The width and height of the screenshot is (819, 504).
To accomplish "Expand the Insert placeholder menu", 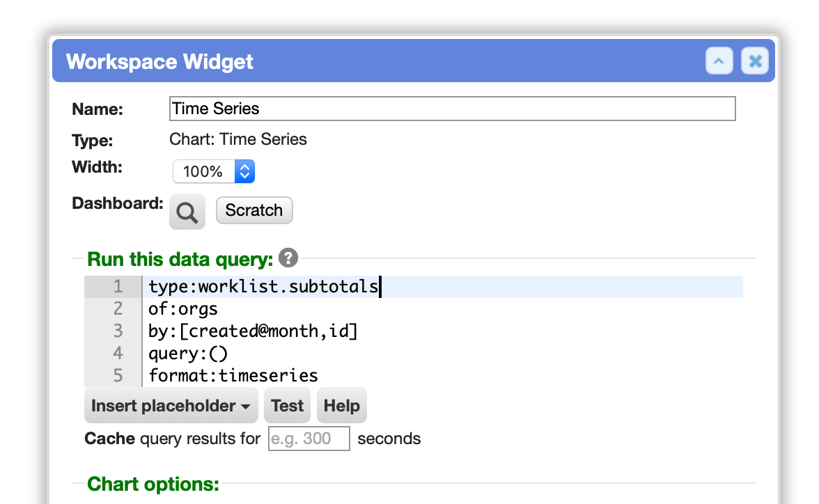I will 171,406.
